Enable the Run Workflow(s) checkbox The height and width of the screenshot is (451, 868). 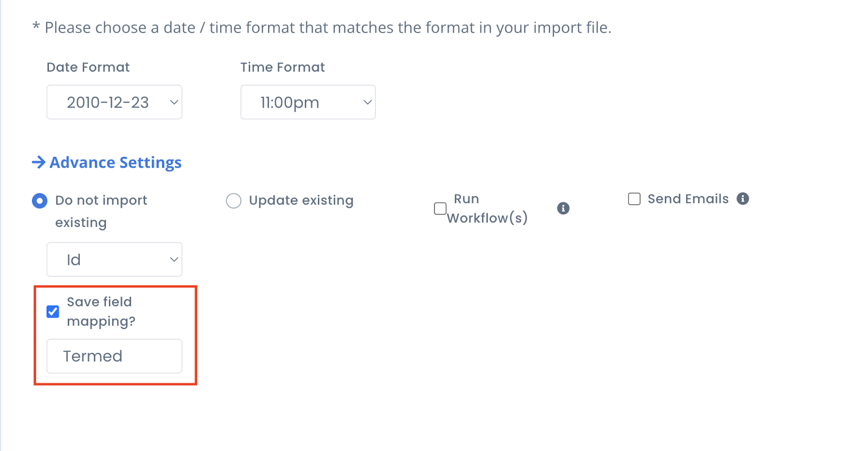441,208
